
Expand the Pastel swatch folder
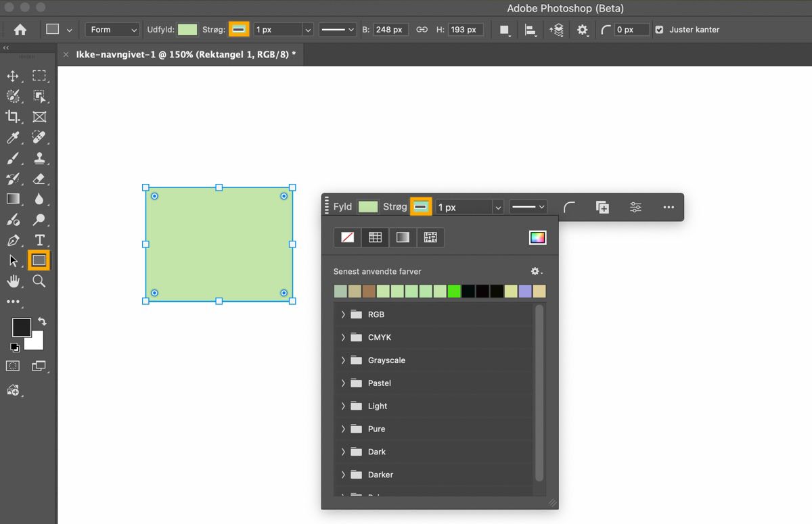tap(343, 383)
